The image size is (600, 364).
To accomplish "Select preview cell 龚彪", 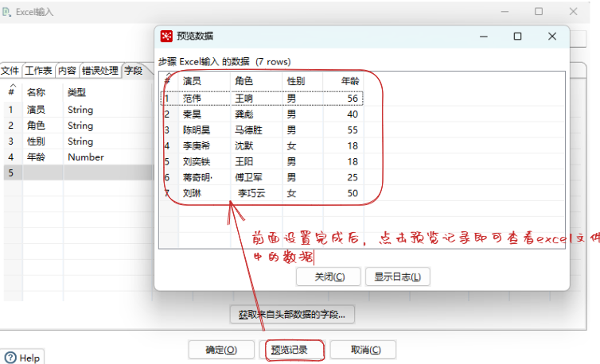I will click(x=244, y=114).
